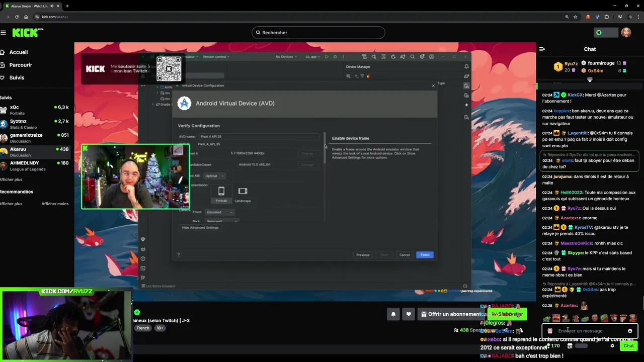644x362 pixels.
Task: Focus the Envoyer un message field
Action: (590, 331)
